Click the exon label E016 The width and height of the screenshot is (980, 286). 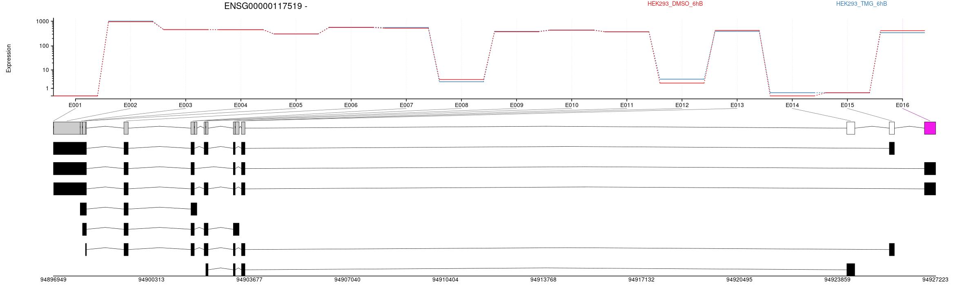(902, 105)
